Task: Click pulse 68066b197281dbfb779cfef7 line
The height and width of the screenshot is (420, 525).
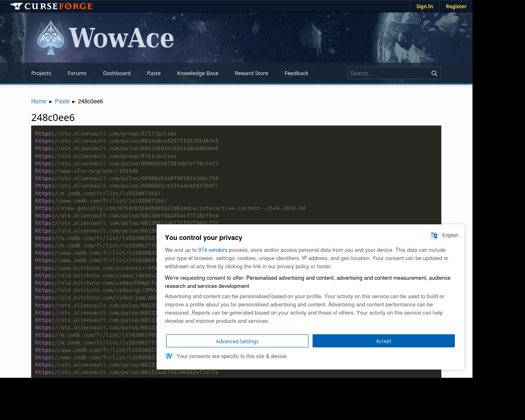Action: pyautogui.click(x=127, y=164)
